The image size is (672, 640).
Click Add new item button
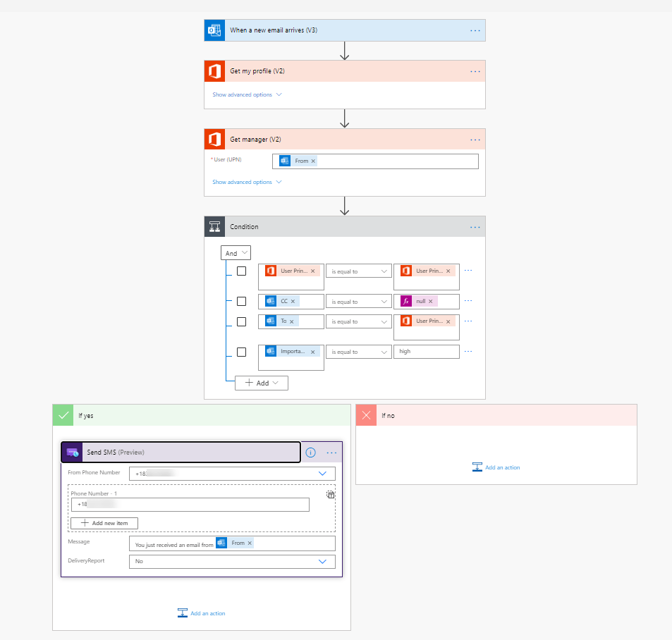pyautogui.click(x=104, y=523)
